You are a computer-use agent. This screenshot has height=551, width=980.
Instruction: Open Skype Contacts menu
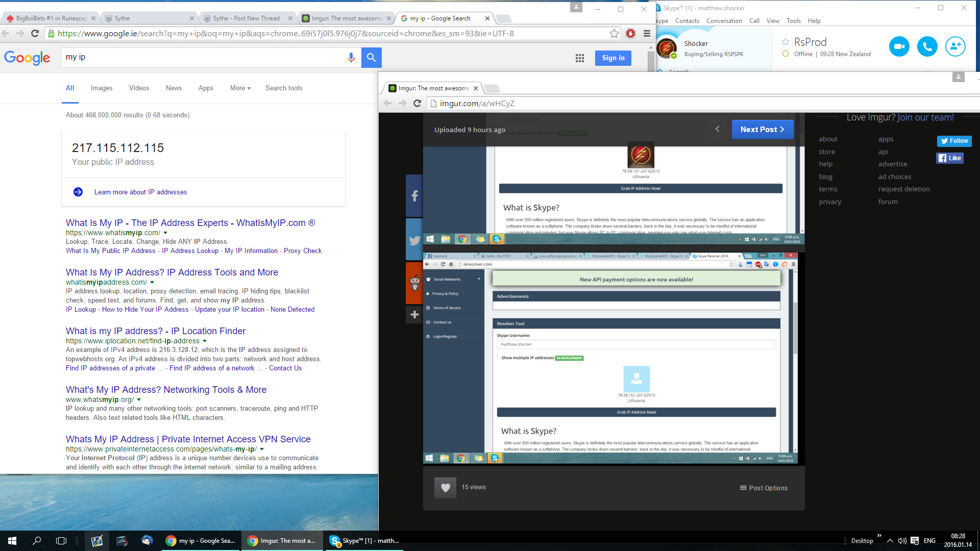[687, 21]
